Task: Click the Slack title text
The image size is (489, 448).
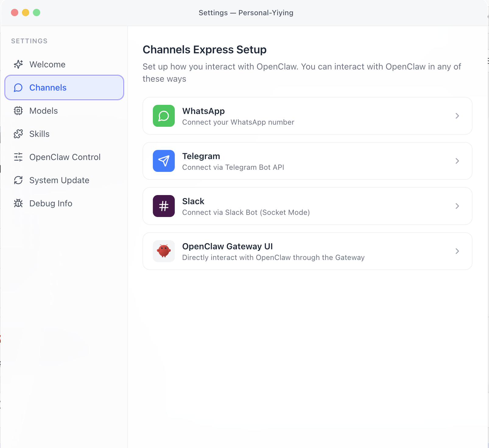Action: pyautogui.click(x=193, y=201)
